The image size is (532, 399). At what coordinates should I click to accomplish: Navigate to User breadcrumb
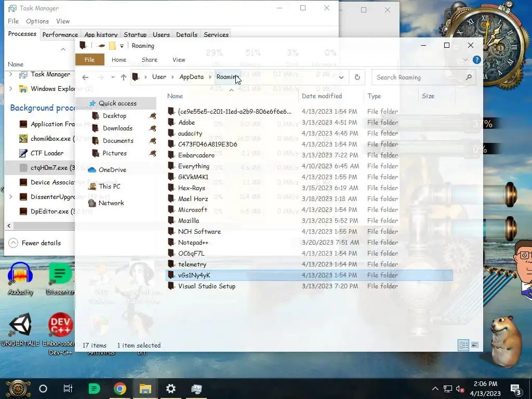click(159, 77)
